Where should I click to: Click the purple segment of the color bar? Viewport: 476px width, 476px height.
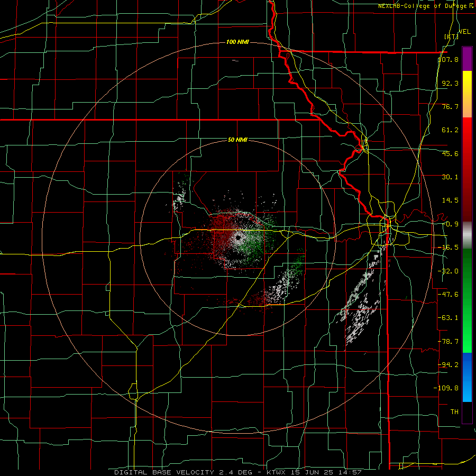tap(467, 59)
